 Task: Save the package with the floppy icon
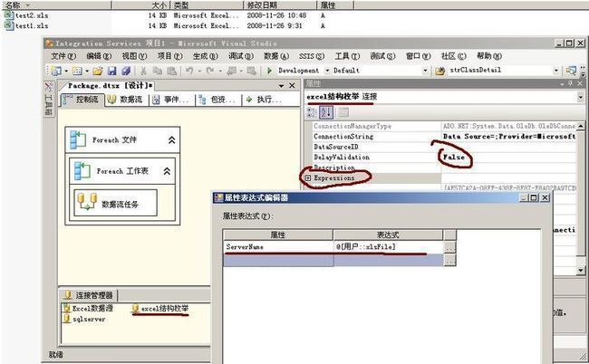(x=112, y=71)
